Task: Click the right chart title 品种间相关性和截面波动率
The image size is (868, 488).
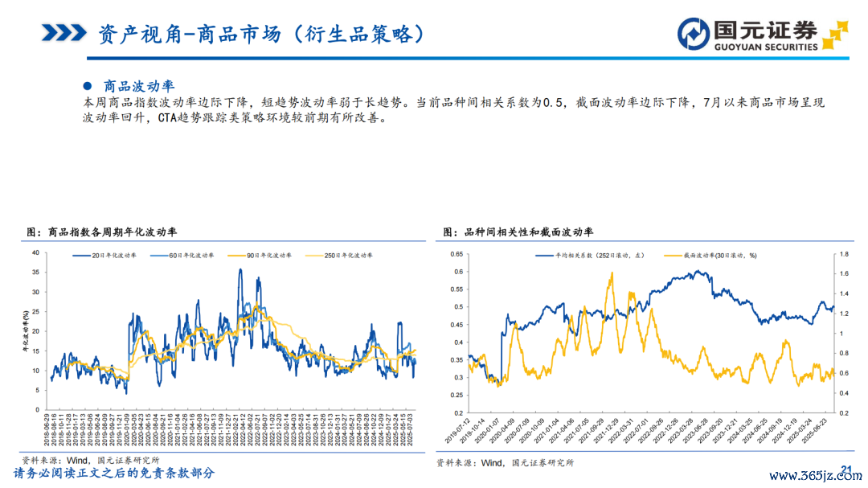Action: pos(518,232)
